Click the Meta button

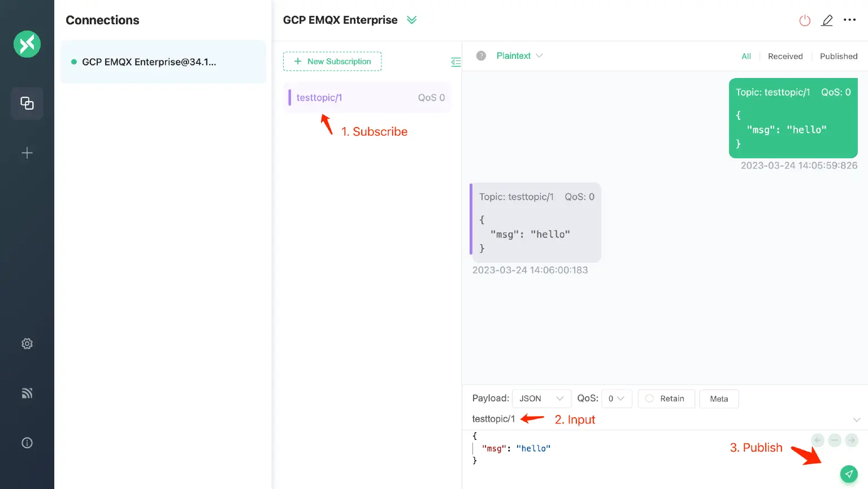719,399
